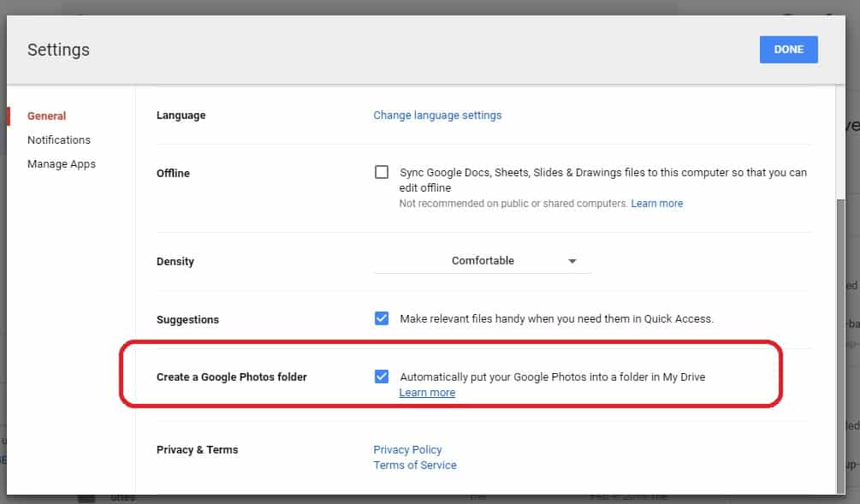The width and height of the screenshot is (860, 504).
Task: Open the Terms of Service link
Action: [x=415, y=465]
